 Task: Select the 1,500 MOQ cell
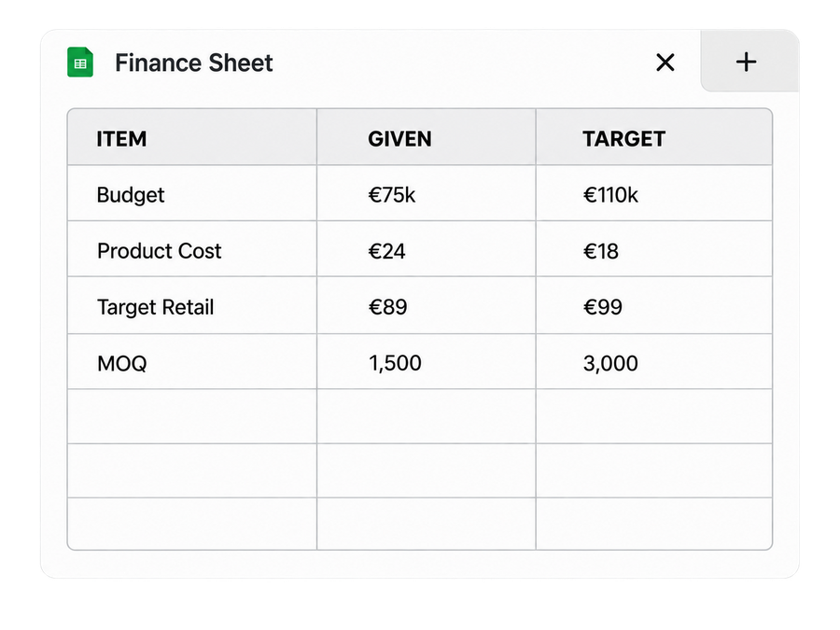click(426, 361)
